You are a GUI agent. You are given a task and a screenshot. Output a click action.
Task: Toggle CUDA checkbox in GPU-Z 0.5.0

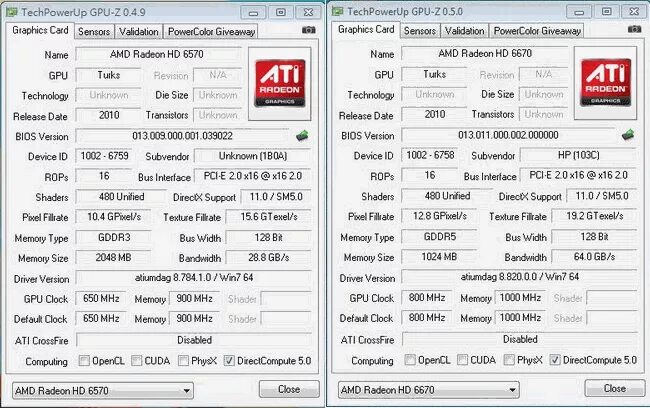pos(462,359)
